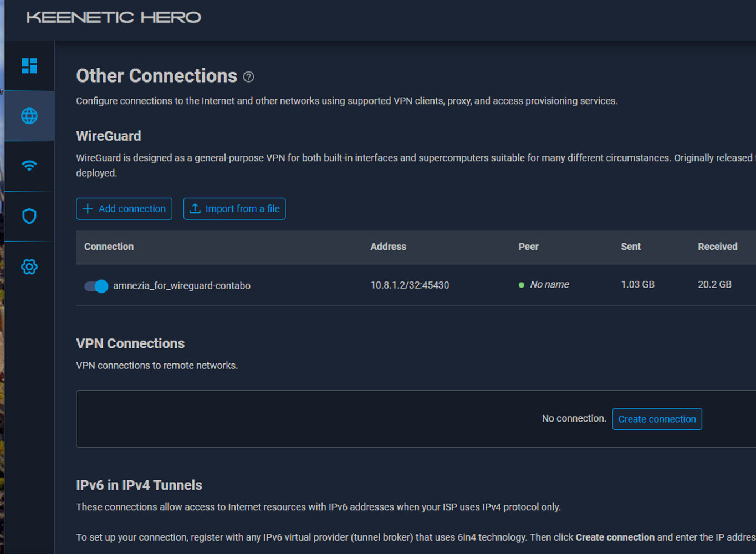This screenshot has height=554, width=756.
Task: Click the 20.2 GB received value
Action: tap(714, 284)
